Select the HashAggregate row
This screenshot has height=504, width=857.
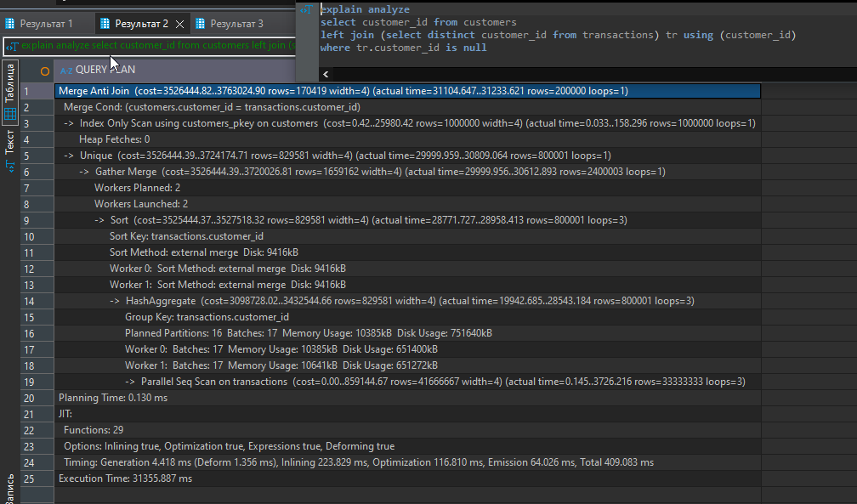point(407,301)
